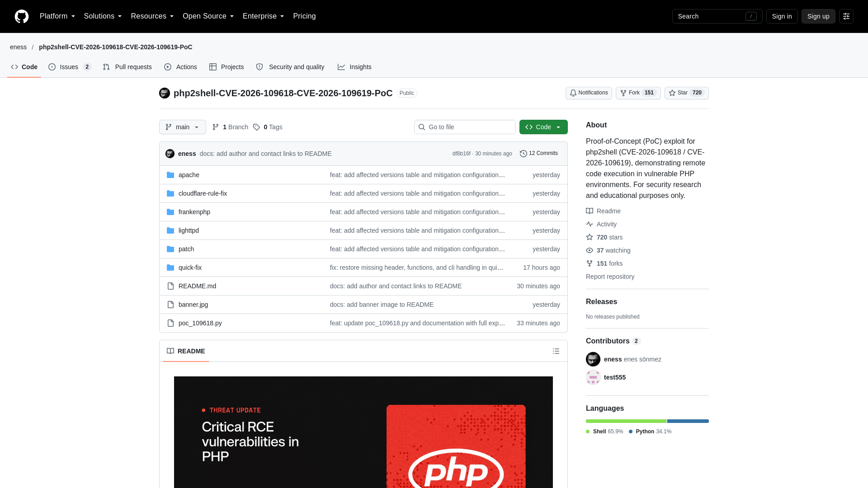Image resolution: width=868 pixels, height=488 pixels.
Task: Fork the repository
Action: point(638,93)
